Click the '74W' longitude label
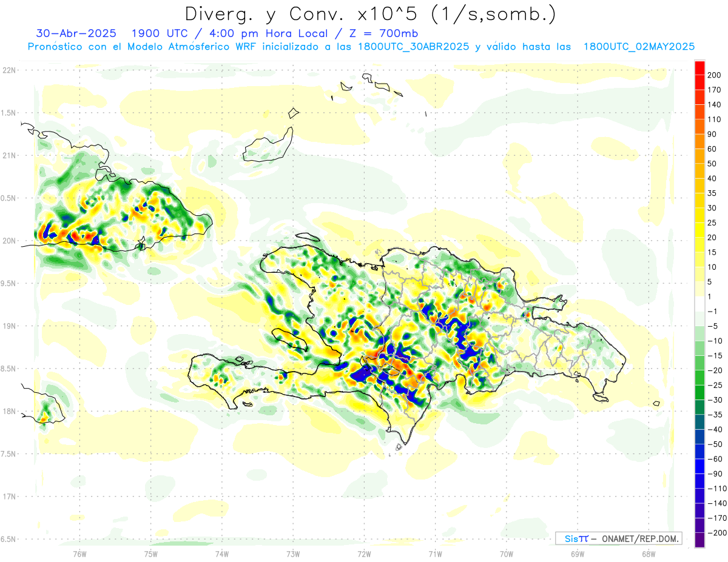Image resolution: width=728 pixels, height=562 pixels. 222,554
